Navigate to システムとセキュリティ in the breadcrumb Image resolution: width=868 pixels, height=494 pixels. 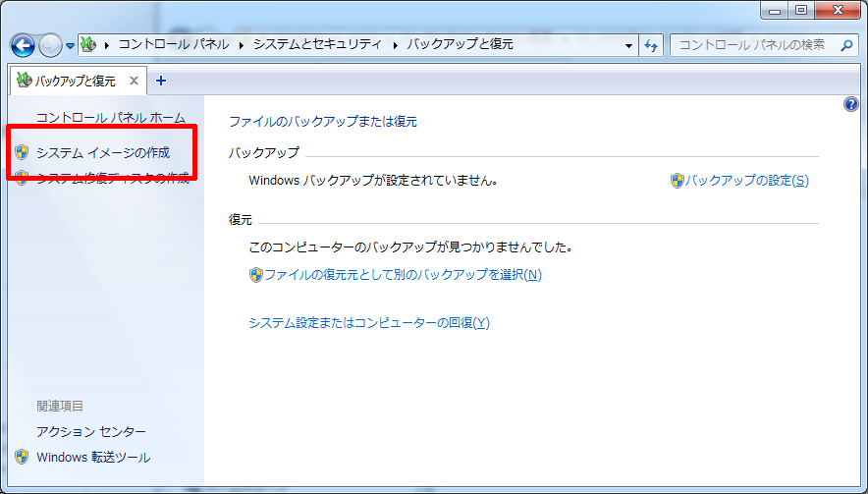(x=320, y=45)
